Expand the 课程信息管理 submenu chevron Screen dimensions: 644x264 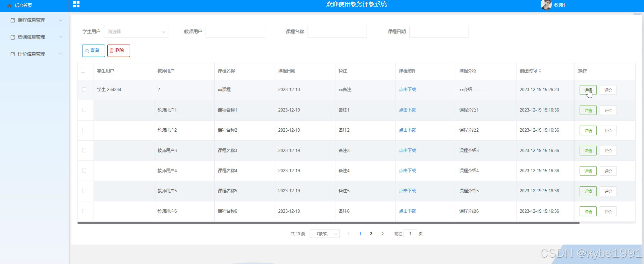(x=61, y=20)
